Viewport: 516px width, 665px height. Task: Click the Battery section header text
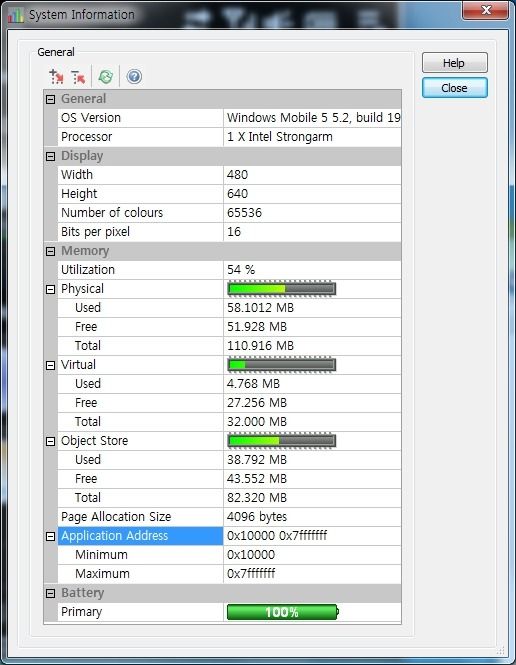click(82, 592)
